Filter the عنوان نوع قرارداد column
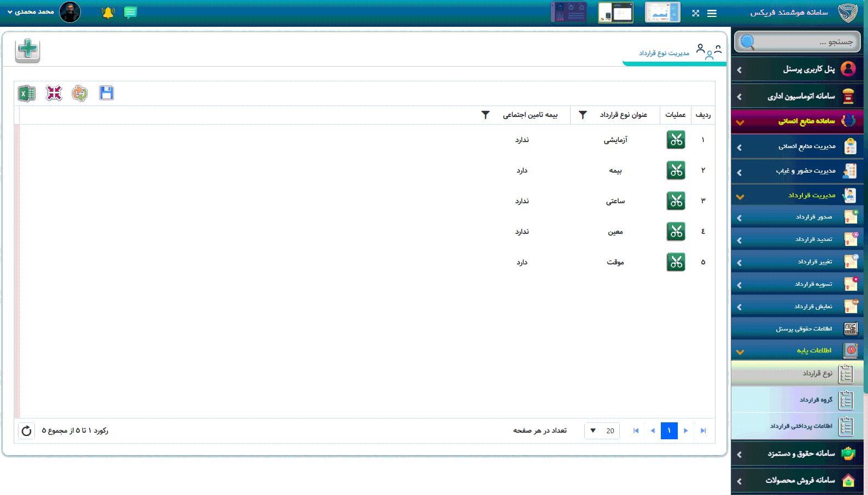 (x=583, y=115)
